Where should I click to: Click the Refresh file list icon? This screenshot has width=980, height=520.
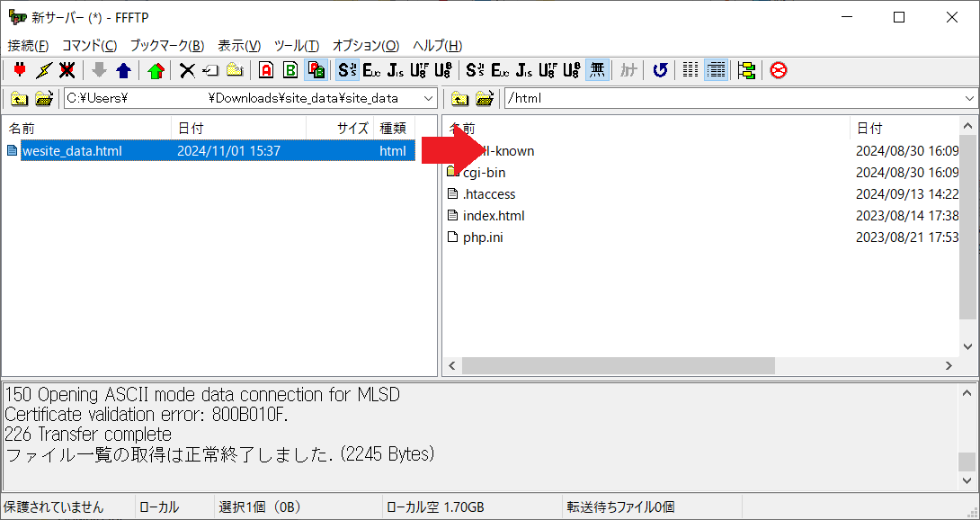click(x=660, y=70)
